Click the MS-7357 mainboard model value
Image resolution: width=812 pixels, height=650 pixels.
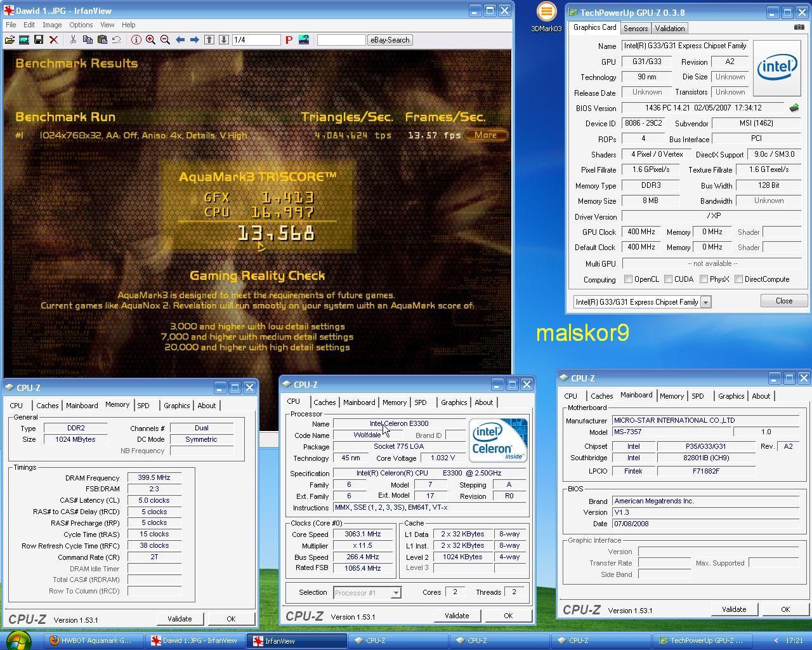671,432
